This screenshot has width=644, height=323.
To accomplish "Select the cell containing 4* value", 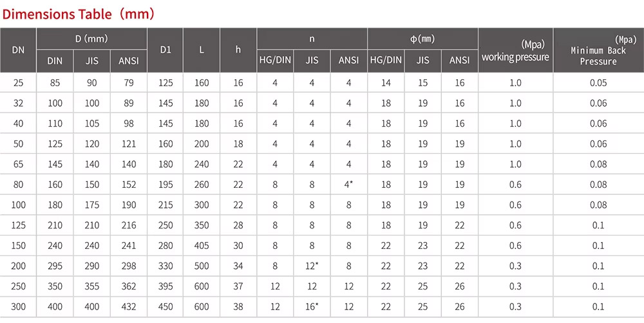I will point(349,185).
